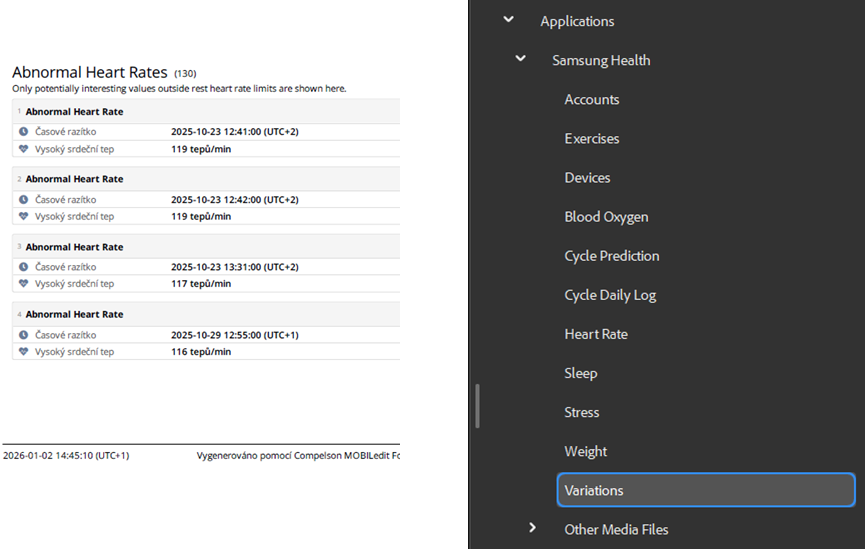Click the clock icon in record 4
This screenshot has height=549, width=865.
point(23,335)
